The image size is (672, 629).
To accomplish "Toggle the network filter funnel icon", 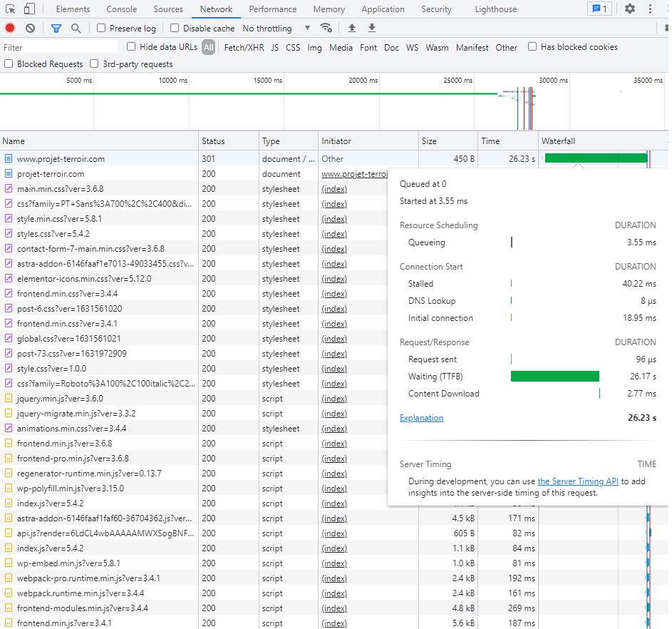I will tap(56, 29).
